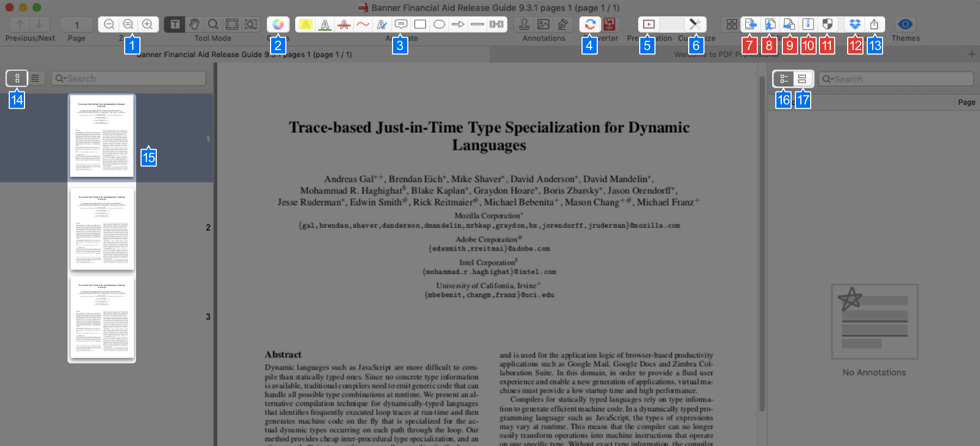Image resolution: width=980 pixels, height=446 pixels.
Task: Click the compress PDF zipper icon
Action: pos(808,24)
